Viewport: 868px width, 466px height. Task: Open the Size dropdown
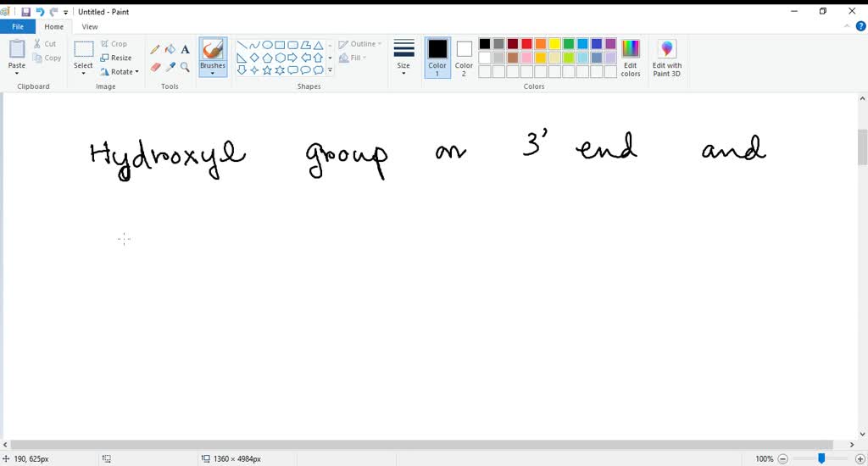click(x=403, y=57)
